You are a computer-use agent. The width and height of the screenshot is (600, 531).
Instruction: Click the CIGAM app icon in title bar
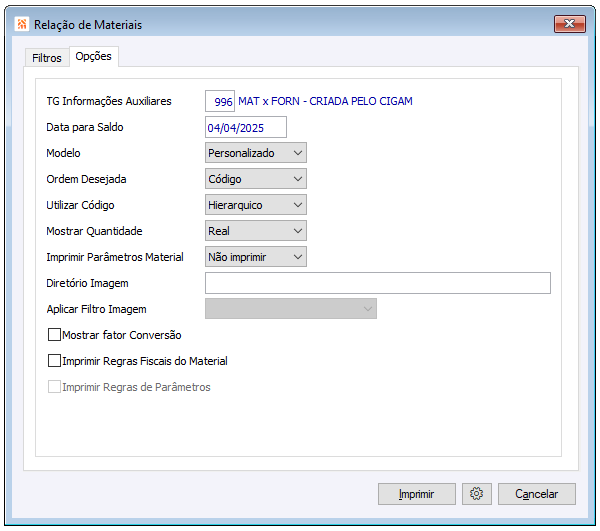point(22,24)
